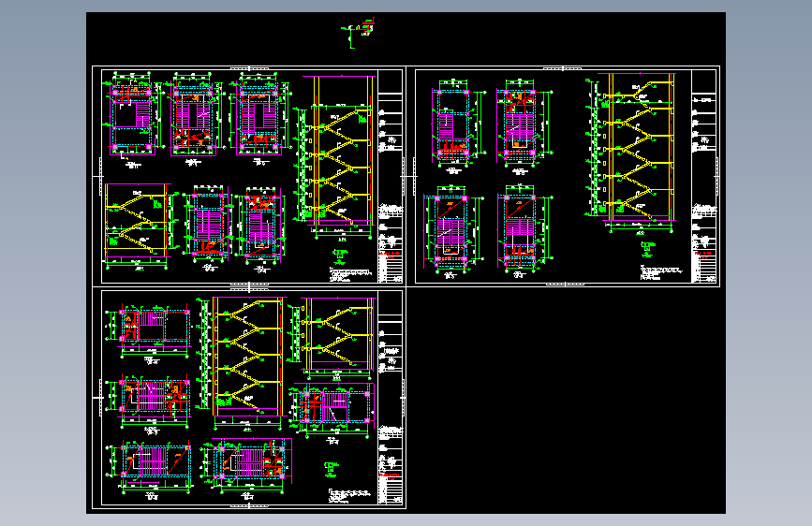Select the green detail symbol under top-right sheet's stair section

(648, 249)
